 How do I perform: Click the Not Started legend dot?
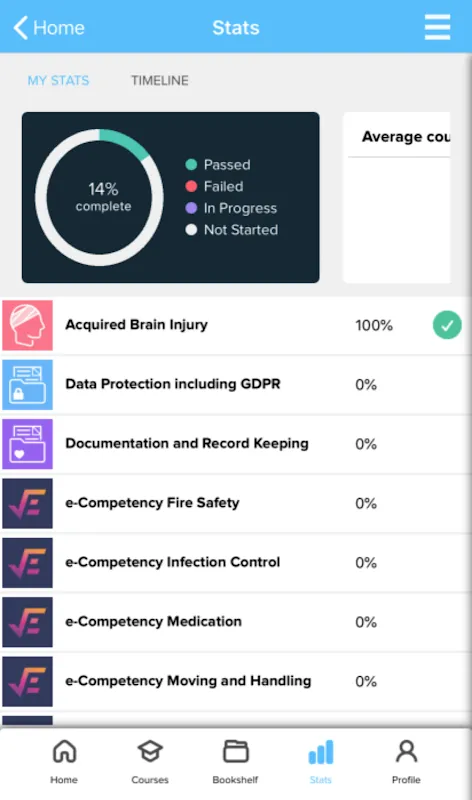191,230
